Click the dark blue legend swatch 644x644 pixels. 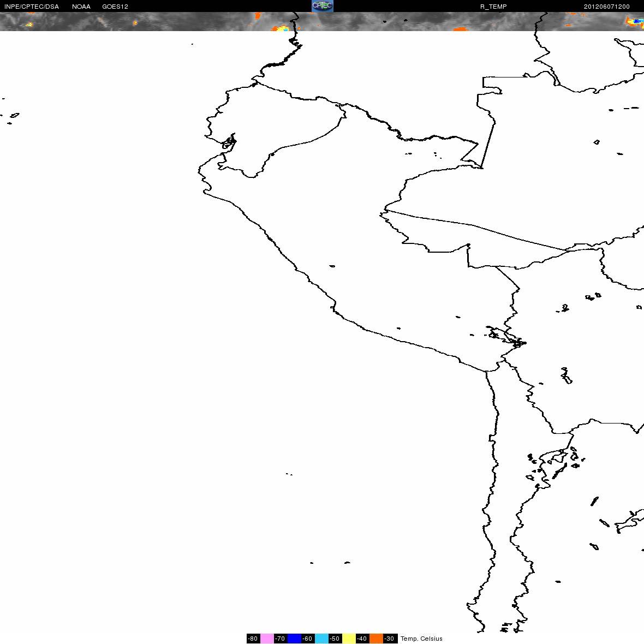tap(294, 638)
